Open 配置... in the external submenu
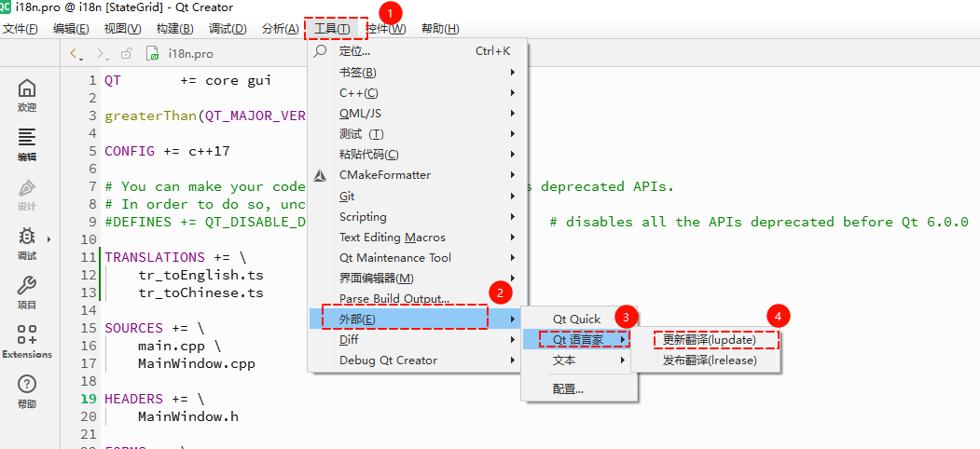The image size is (980, 449). pos(579,389)
